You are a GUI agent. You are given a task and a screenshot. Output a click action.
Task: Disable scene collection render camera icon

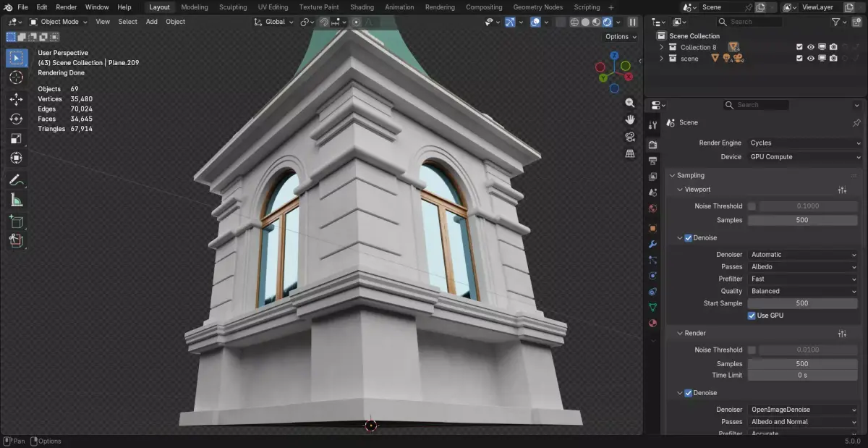pyautogui.click(x=834, y=58)
